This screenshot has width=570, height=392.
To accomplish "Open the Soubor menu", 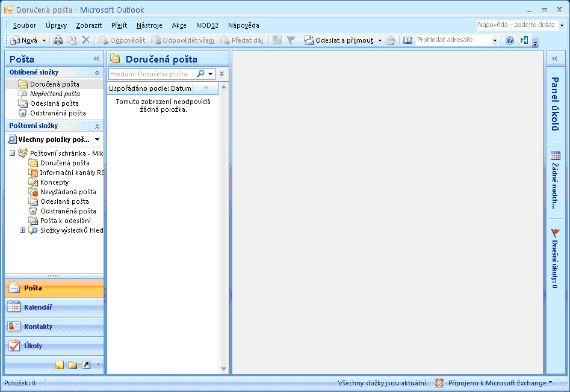I will [25, 25].
